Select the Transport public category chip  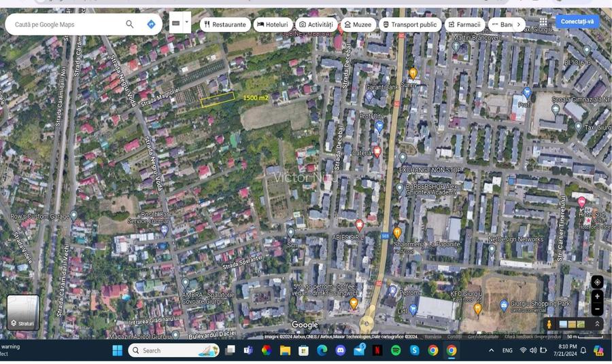pyautogui.click(x=409, y=24)
